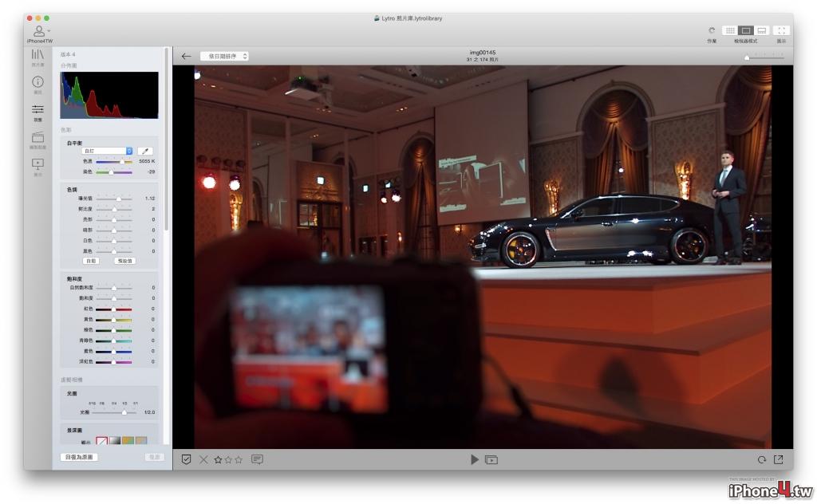Pick white balance with the eyedropper tool
This screenshot has height=504, width=817.
(145, 151)
